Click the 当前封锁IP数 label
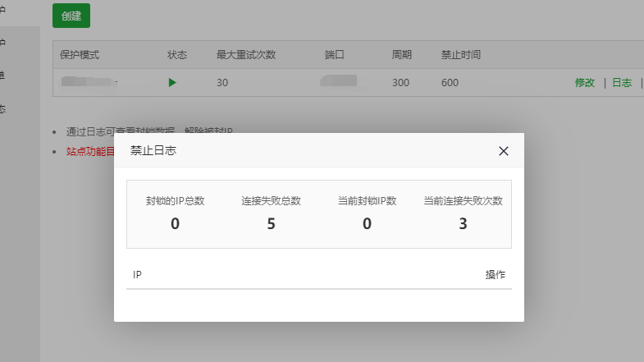This screenshot has width=644, height=362. [x=367, y=201]
